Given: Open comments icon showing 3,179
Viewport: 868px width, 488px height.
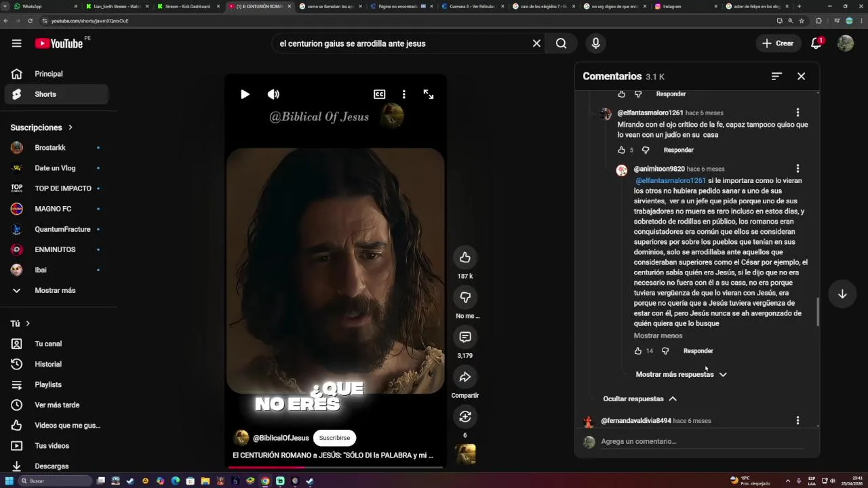Looking at the screenshot, I should [465, 337].
